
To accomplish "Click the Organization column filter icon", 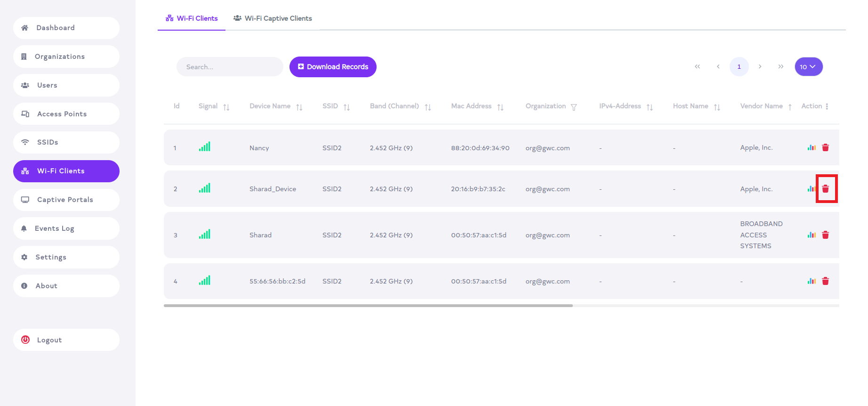I will 574,107.
